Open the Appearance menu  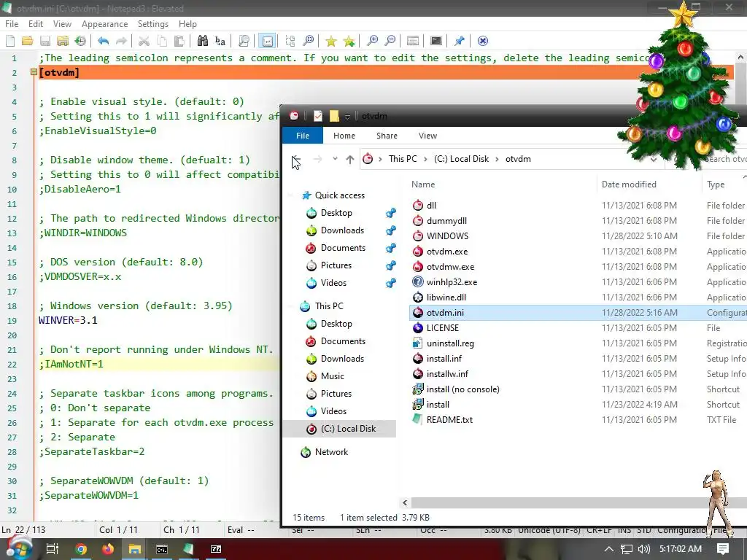point(105,24)
